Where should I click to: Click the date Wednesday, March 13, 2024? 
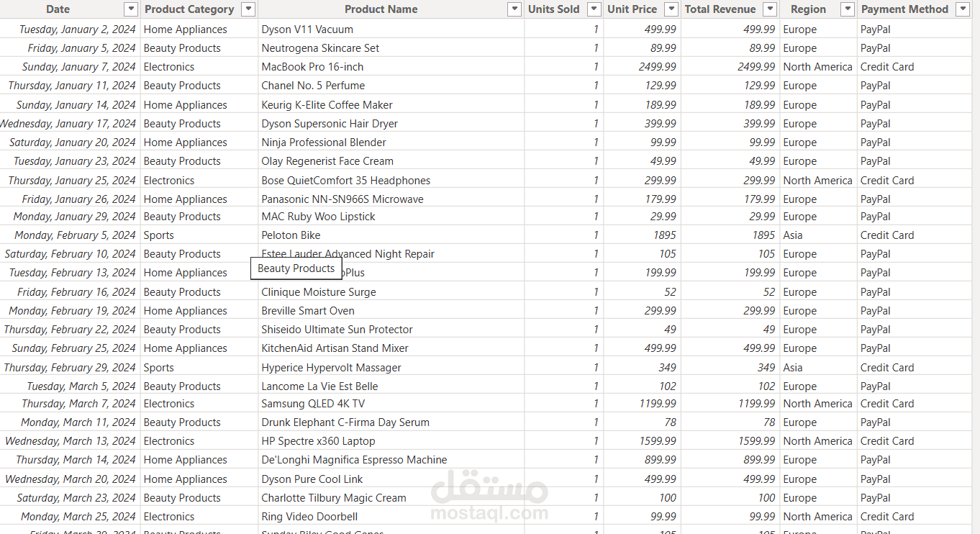coord(71,441)
